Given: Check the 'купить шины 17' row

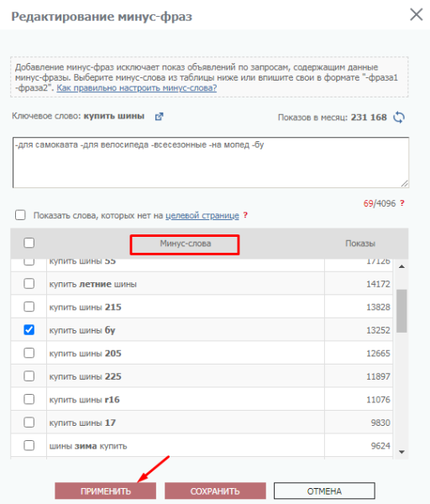Looking at the screenshot, I should pyautogui.click(x=29, y=423).
